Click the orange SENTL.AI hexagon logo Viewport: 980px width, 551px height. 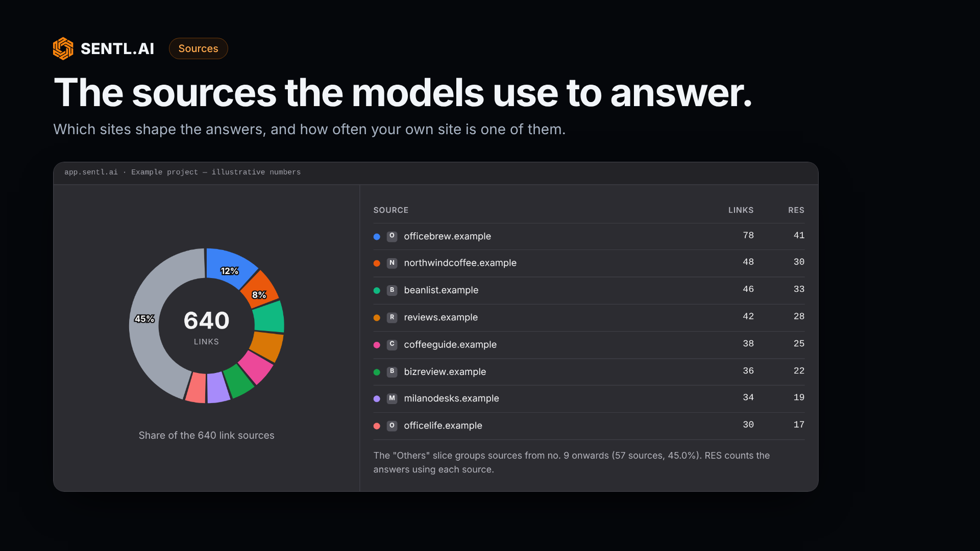(63, 48)
